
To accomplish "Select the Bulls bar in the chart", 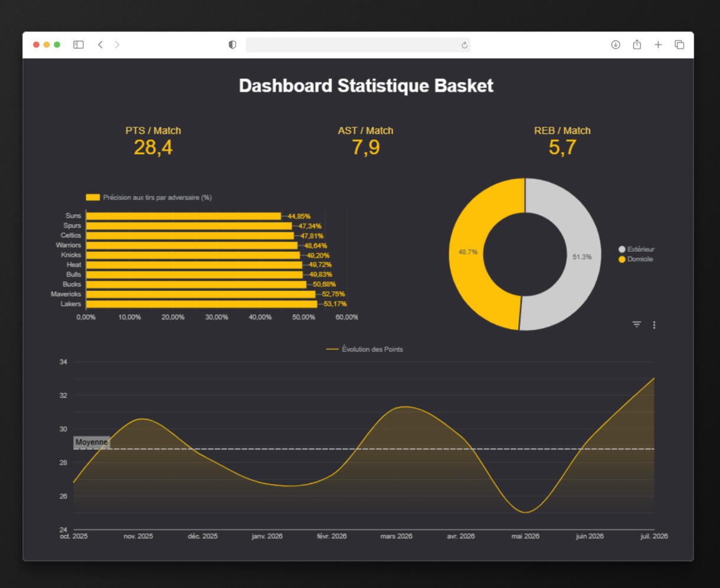I will coord(194,275).
